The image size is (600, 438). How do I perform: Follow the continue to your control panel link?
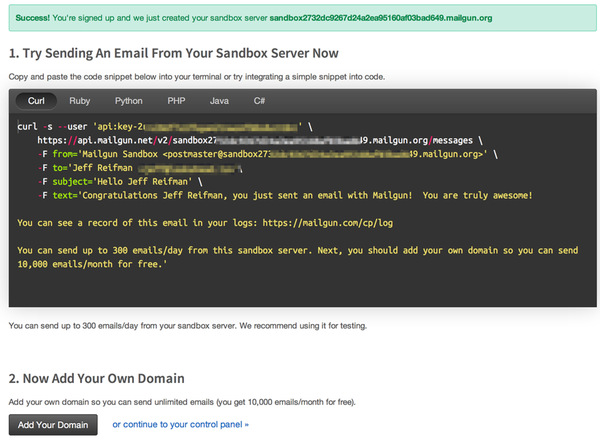pos(180,425)
